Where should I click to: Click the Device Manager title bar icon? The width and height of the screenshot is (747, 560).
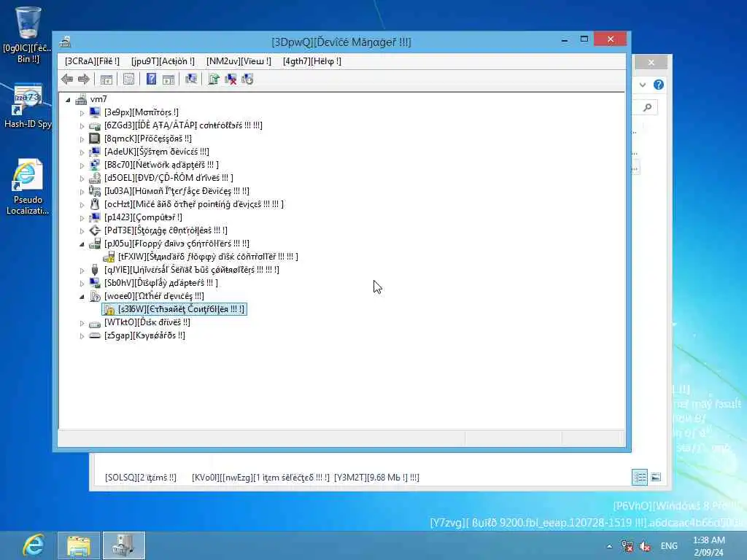(x=65, y=42)
